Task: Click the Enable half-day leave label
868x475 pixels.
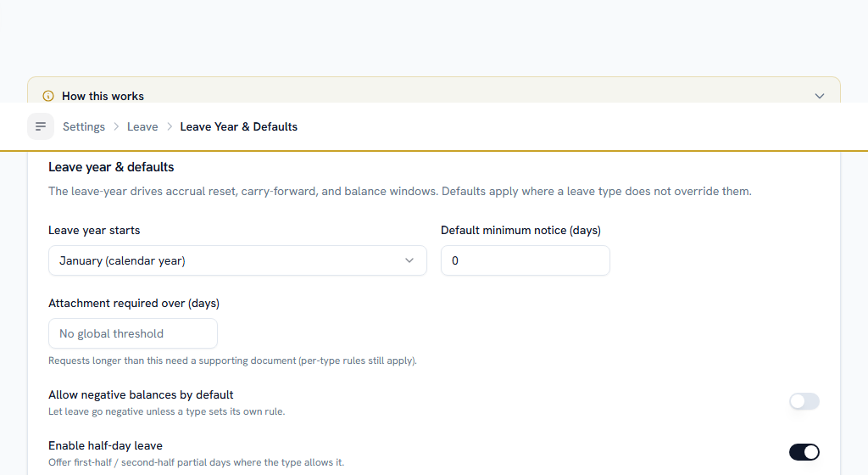Action: (x=105, y=445)
